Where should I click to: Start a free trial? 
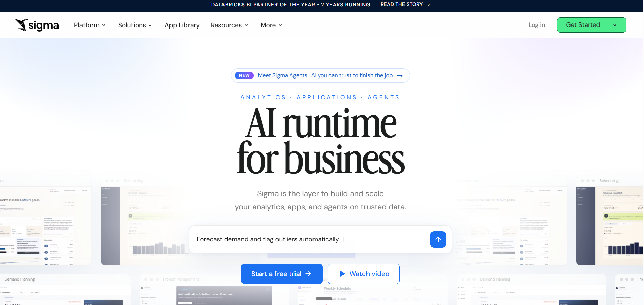282,274
